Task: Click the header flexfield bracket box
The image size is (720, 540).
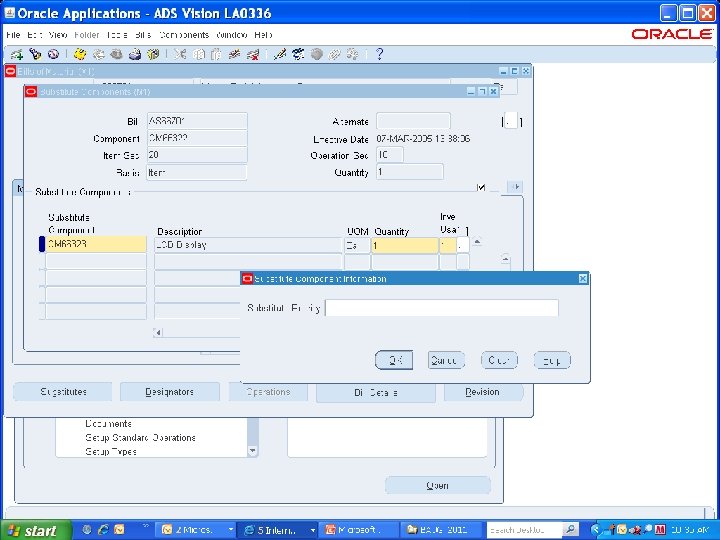Action: 511,121
